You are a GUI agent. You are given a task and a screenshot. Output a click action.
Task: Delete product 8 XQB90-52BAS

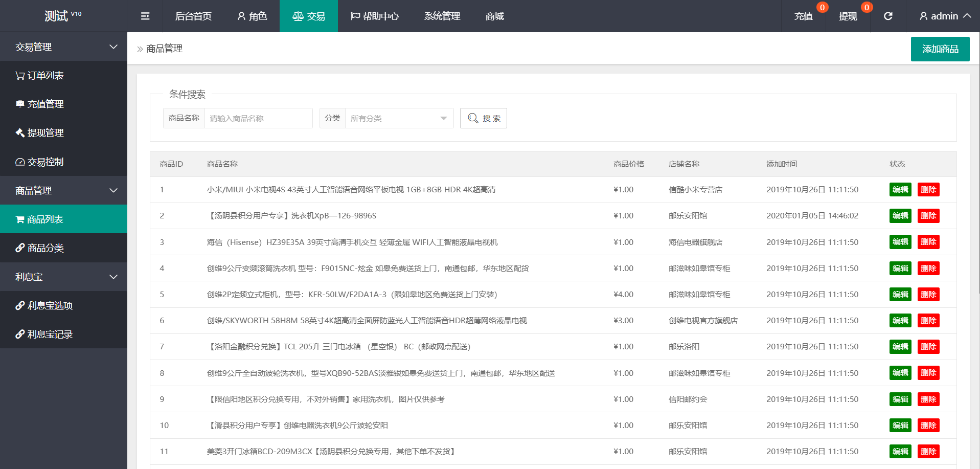coord(928,373)
